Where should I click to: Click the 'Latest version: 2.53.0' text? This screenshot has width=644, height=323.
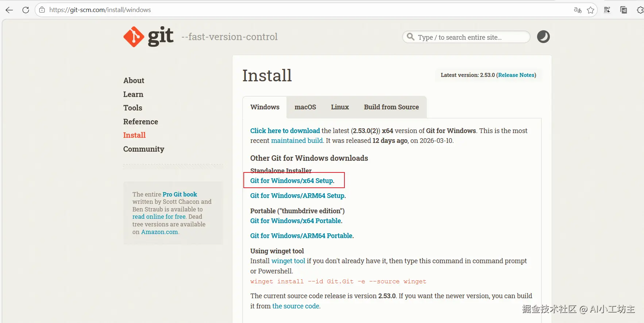point(468,75)
